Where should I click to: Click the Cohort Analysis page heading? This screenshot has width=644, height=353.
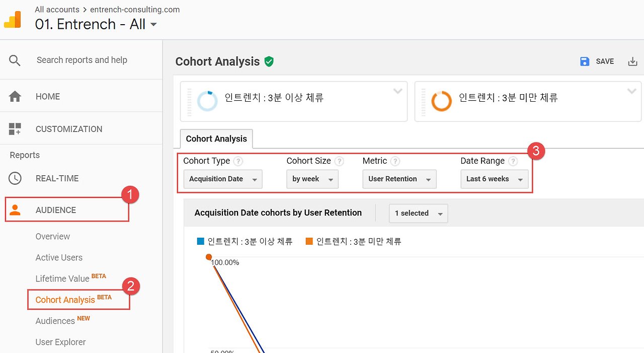tap(217, 62)
